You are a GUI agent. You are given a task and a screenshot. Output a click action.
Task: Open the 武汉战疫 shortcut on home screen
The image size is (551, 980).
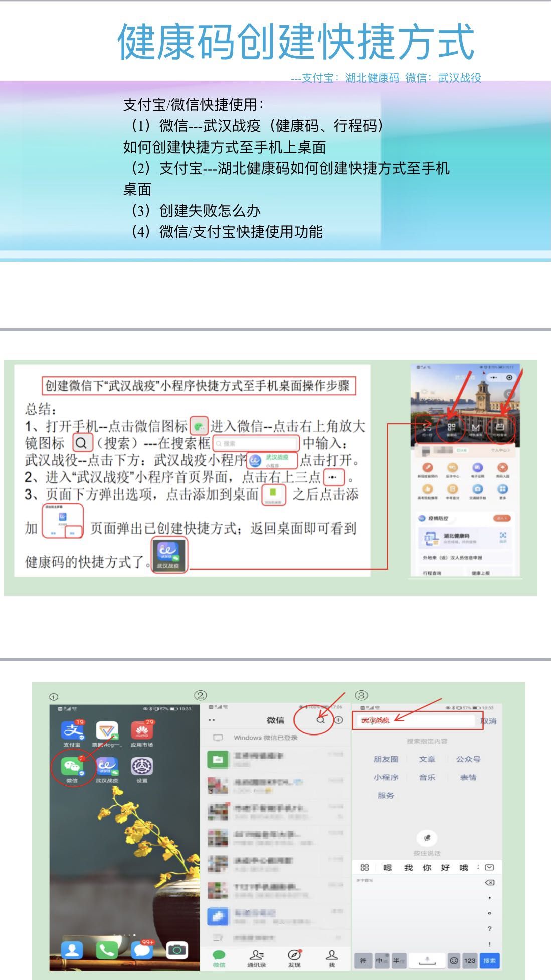pos(107,767)
